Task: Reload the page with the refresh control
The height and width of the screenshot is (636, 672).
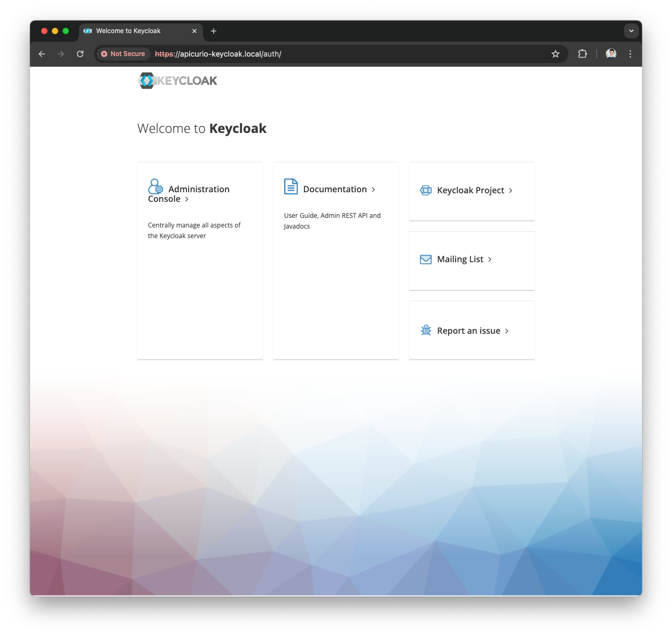Action: [x=80, y=54]
